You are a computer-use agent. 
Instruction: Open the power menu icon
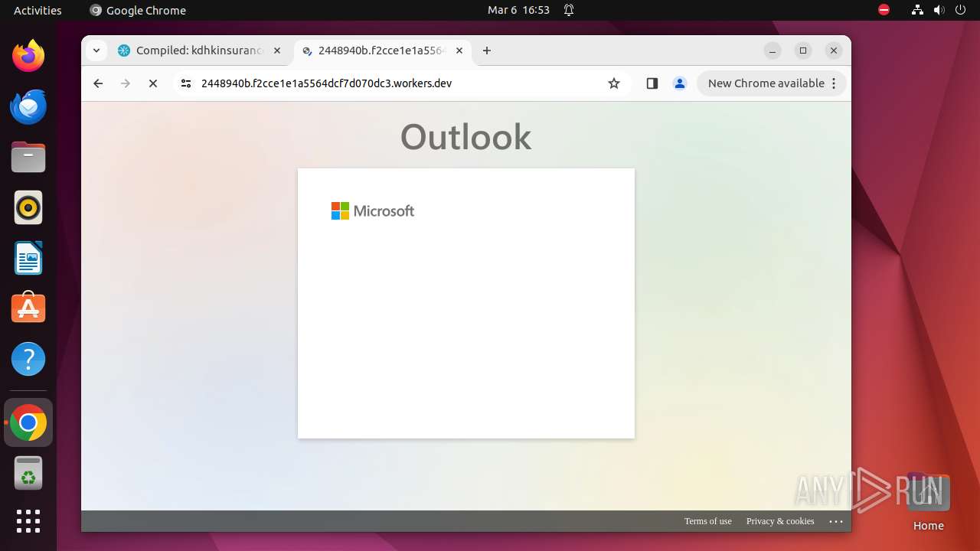[961, 10]
